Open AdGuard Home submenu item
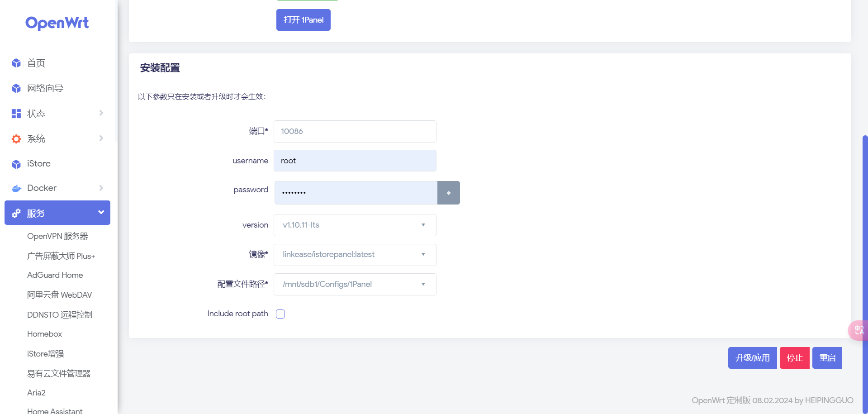868x414 pixels. (x=55, y=275)
